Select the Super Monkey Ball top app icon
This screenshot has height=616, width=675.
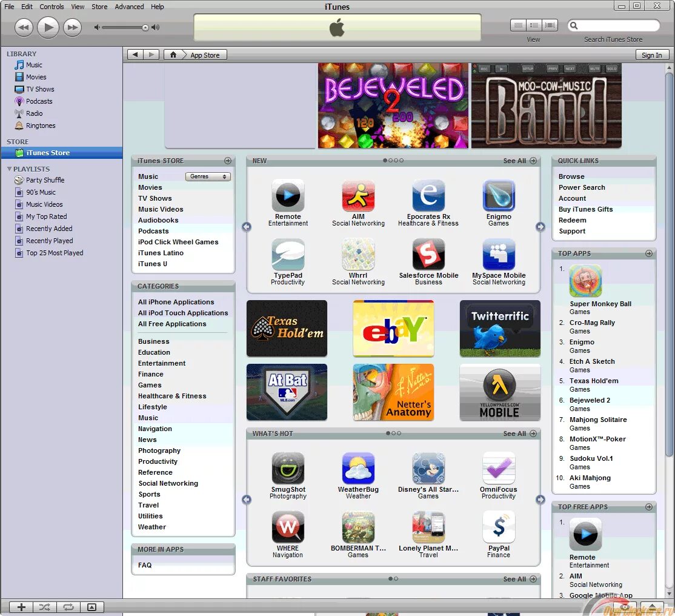pos(585,281)
